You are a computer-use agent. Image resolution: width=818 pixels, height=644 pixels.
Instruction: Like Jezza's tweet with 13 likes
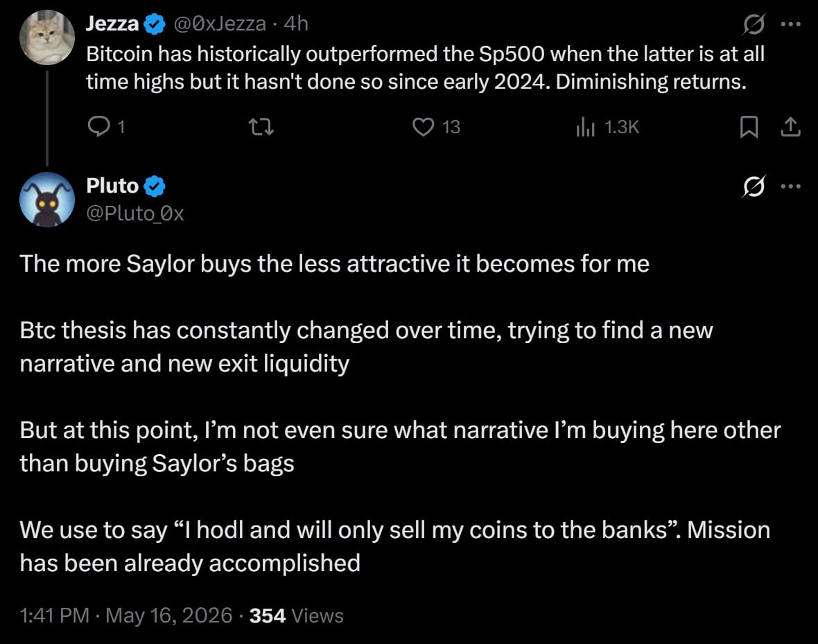[436, 126]
